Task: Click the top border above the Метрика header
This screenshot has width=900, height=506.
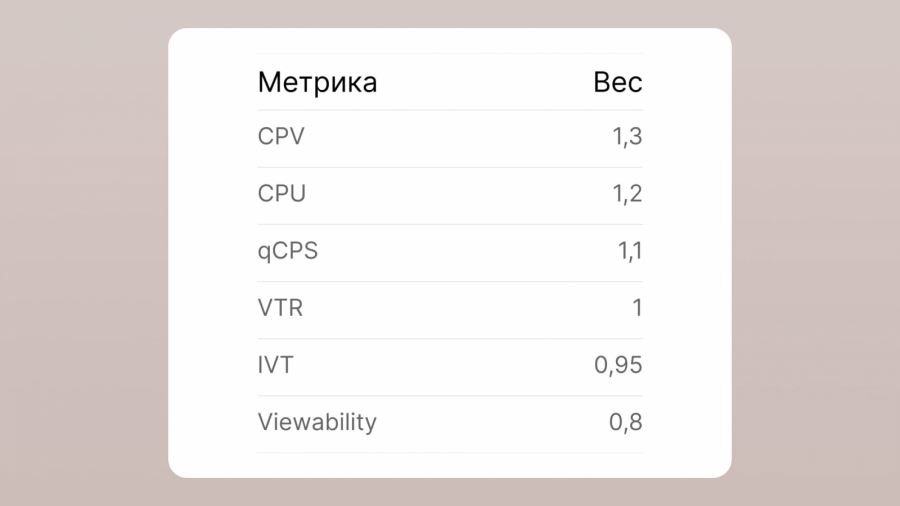Action: click(x=450, y=53)
